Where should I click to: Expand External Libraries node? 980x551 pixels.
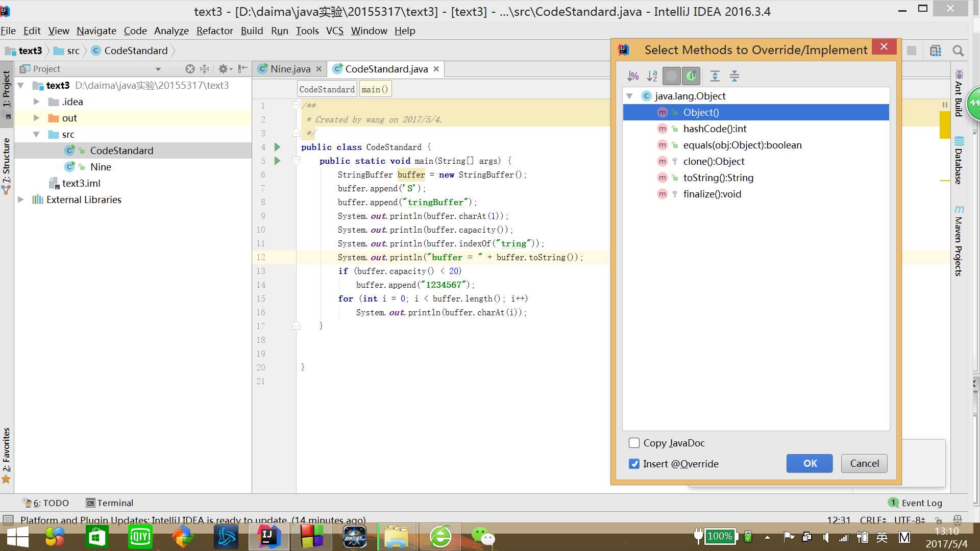[x=21, y=199]
